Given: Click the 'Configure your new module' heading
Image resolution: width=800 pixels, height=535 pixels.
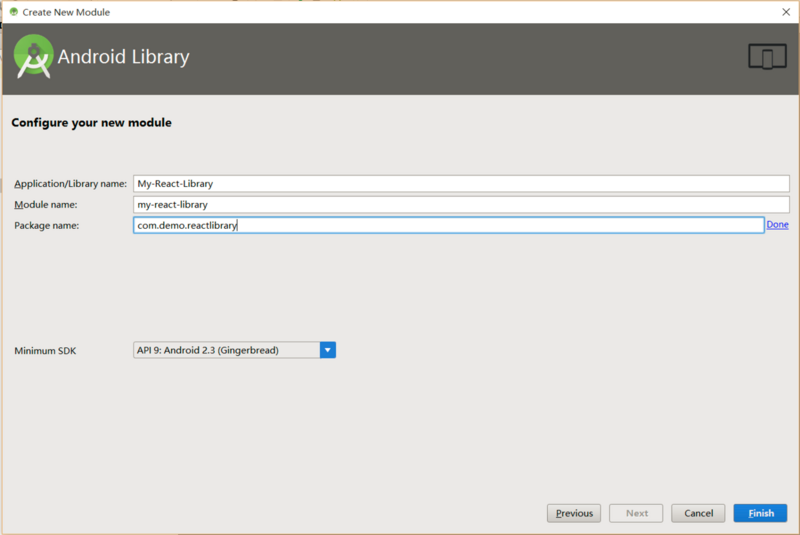Looking at the screenshot, I should [91, 123].
